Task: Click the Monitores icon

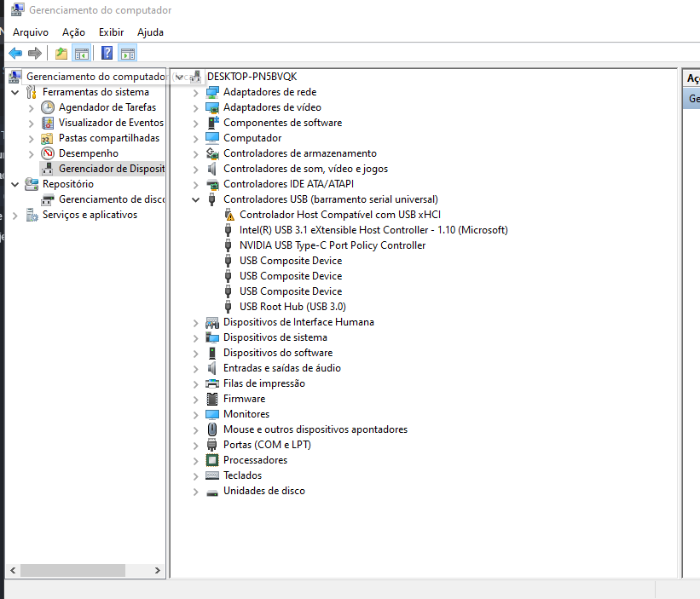Action: point(212,414)
